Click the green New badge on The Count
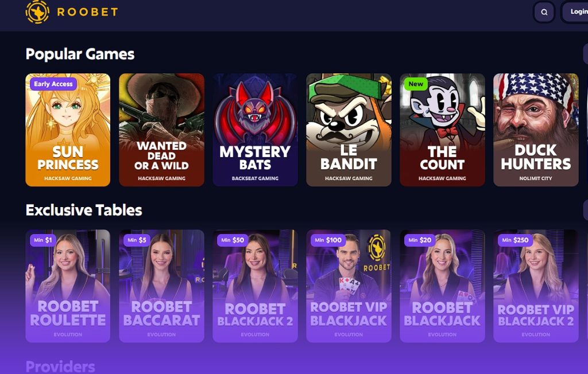Screen dimensions: 588x374 [x=416, y=84]
